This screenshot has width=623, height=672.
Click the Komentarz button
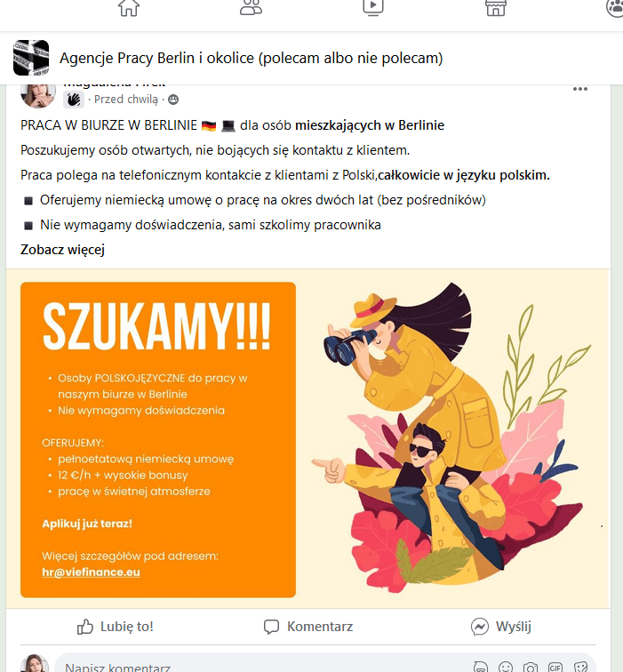(x=308, y=627)
